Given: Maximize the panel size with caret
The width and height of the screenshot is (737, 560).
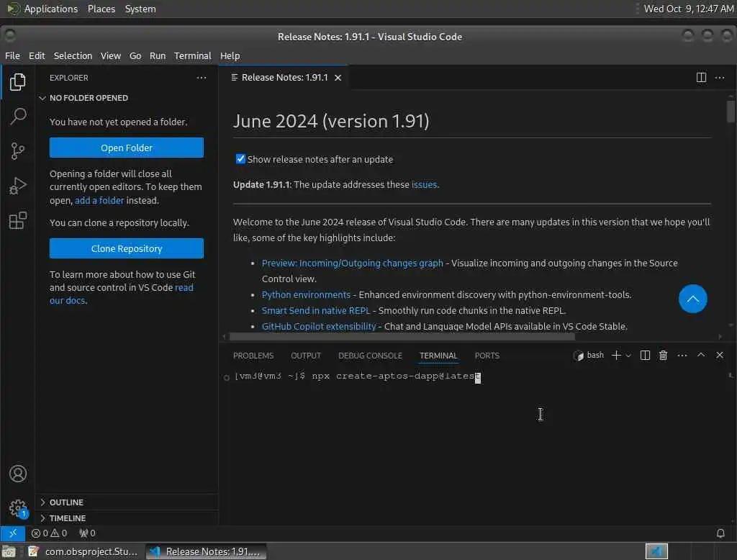Looking at the screenshot, I should pos(701,355).
